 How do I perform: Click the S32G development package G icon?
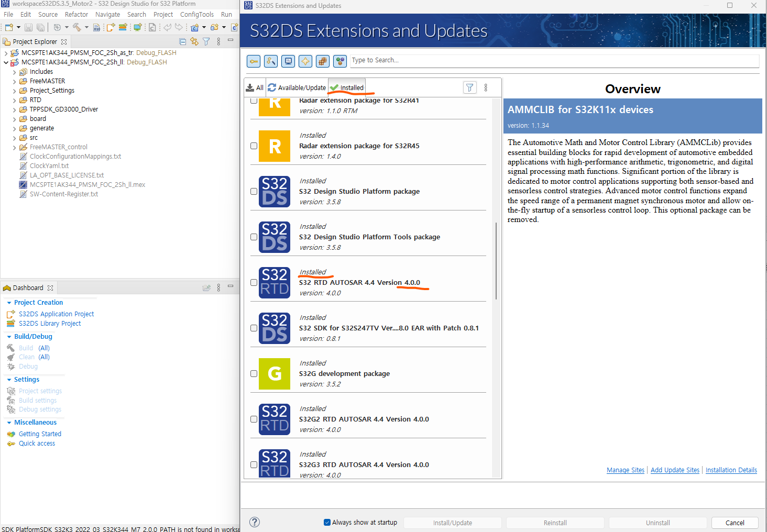[275, 374]
